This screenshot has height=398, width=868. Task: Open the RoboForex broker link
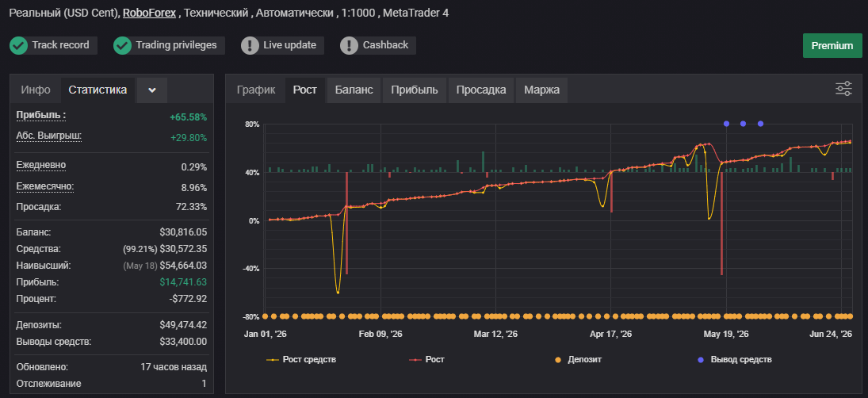pyautogui.click(x=149, y=13)
